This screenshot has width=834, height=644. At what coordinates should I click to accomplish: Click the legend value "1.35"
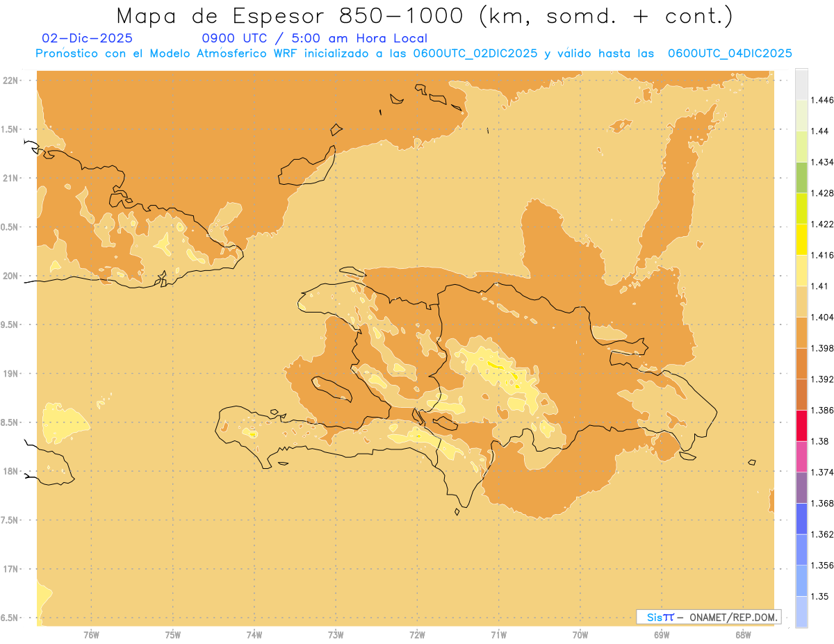coord(820,596)
